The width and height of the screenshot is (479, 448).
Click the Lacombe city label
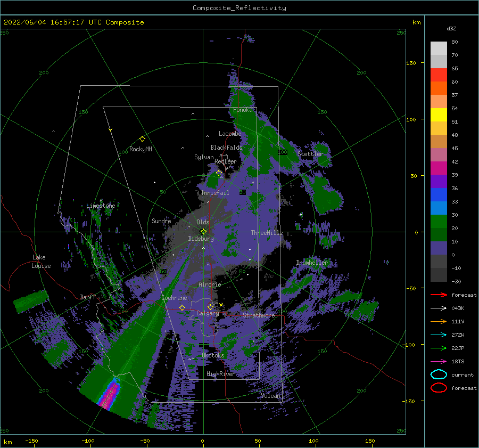click(230, 134)
